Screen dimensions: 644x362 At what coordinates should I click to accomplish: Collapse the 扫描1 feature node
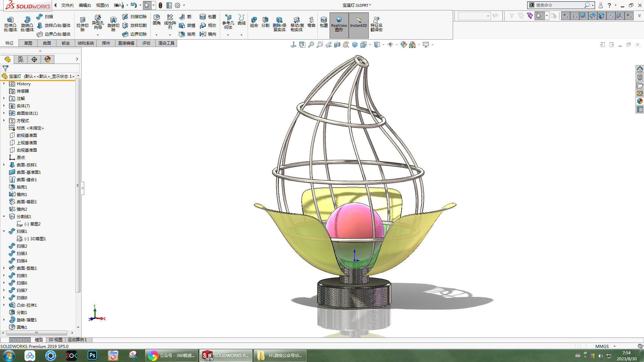(x=4, y=231)
